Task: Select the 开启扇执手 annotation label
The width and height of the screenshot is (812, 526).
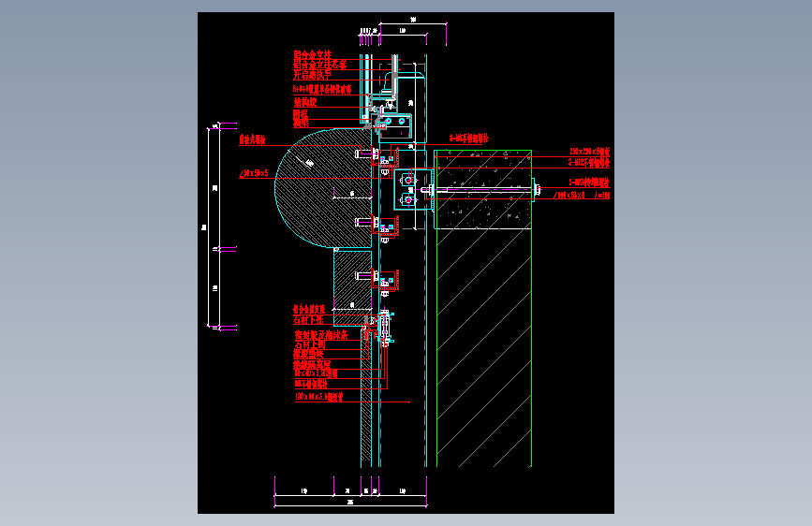Action: 312,75
